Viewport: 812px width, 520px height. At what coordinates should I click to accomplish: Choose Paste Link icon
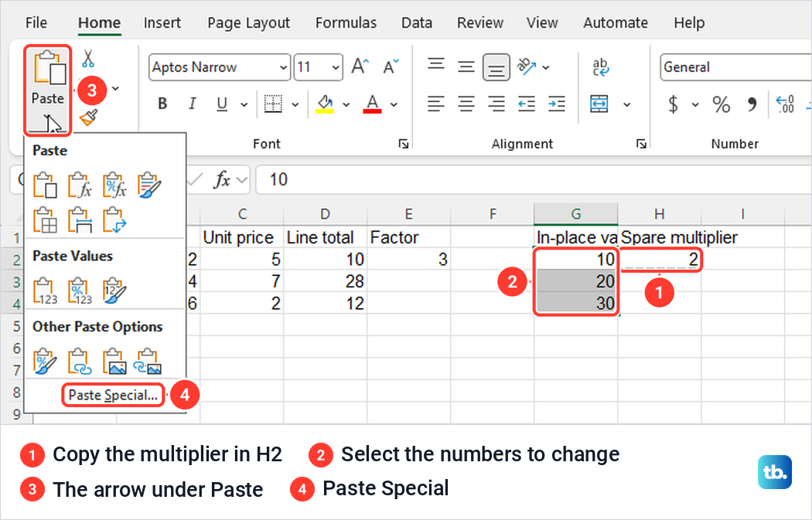(80, 361)
